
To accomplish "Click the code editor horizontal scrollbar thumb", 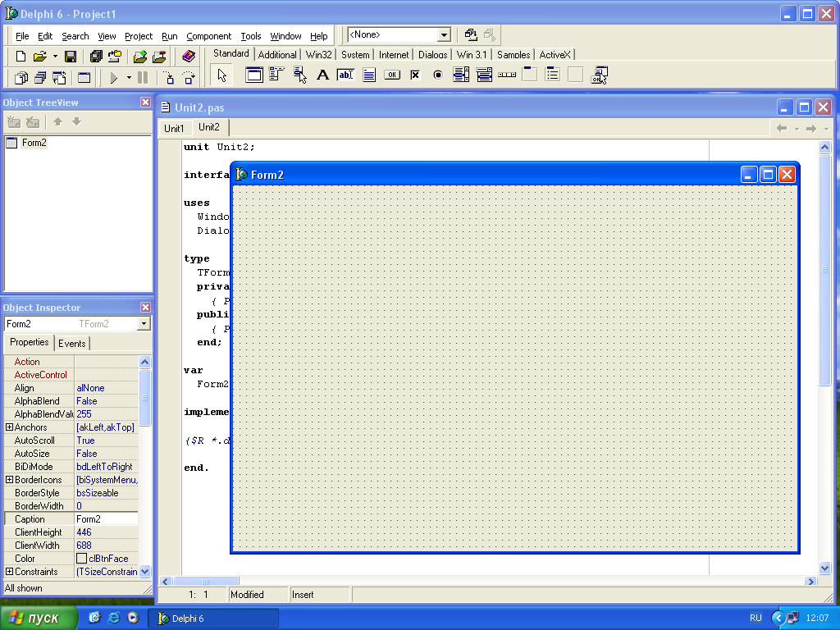I will 206,582.
